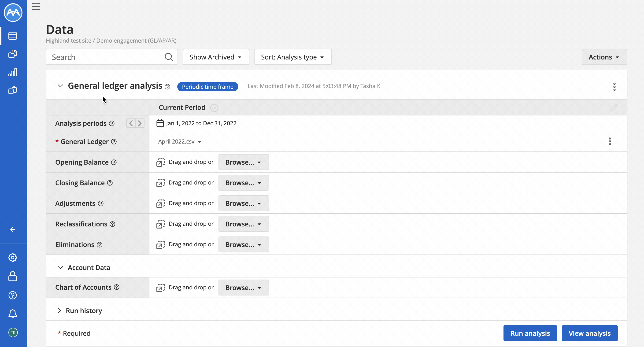The image size is (644, 347).
Task: Click the back arrow in sidebar
Action: click(x=13, y=229)
